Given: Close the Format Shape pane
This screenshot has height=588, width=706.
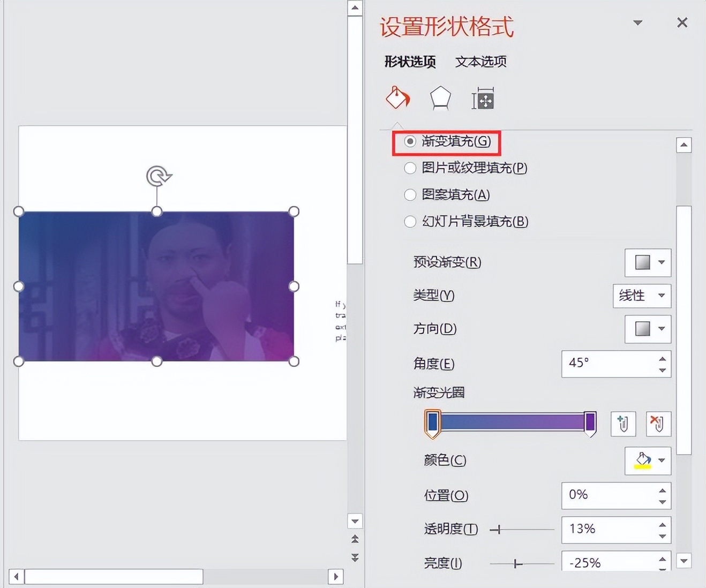Looking at the screenshot, I should 682,22.
